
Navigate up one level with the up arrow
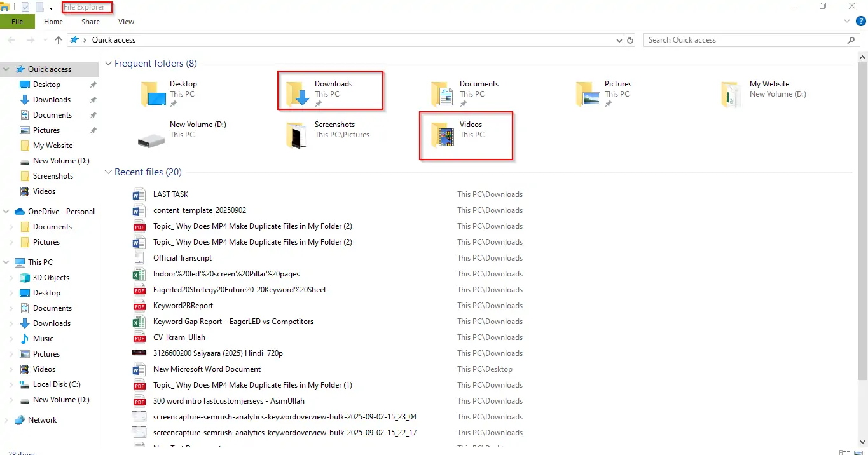point(58,39)
